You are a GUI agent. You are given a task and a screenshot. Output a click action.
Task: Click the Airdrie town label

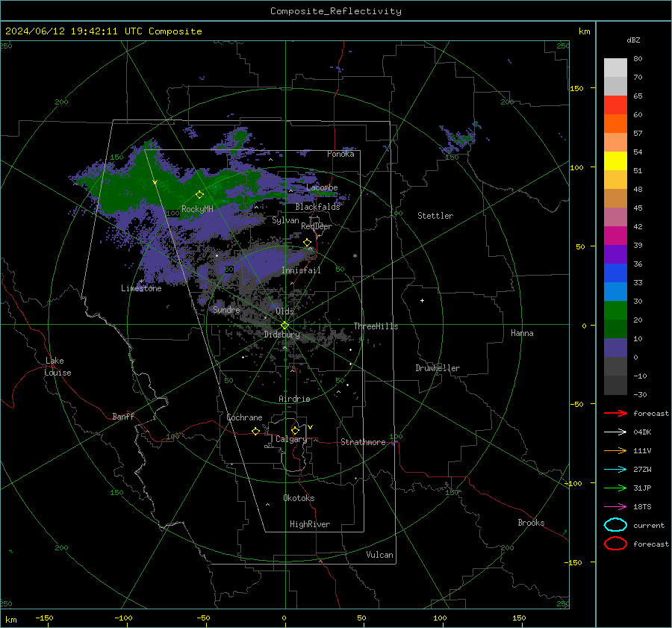[294, 399]
